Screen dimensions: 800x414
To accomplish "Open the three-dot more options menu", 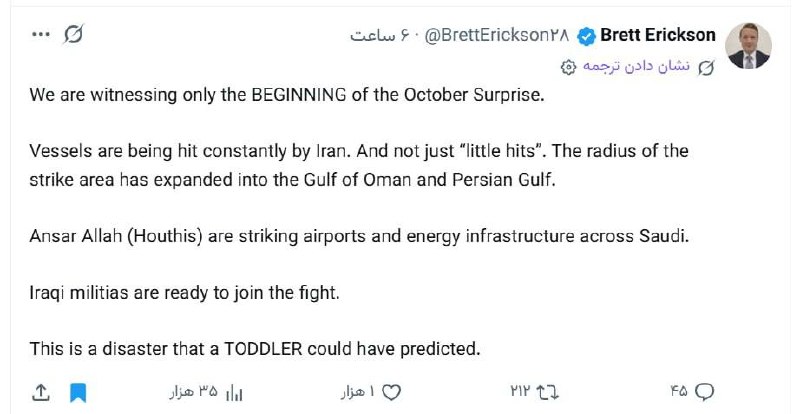I will [41, 35].
